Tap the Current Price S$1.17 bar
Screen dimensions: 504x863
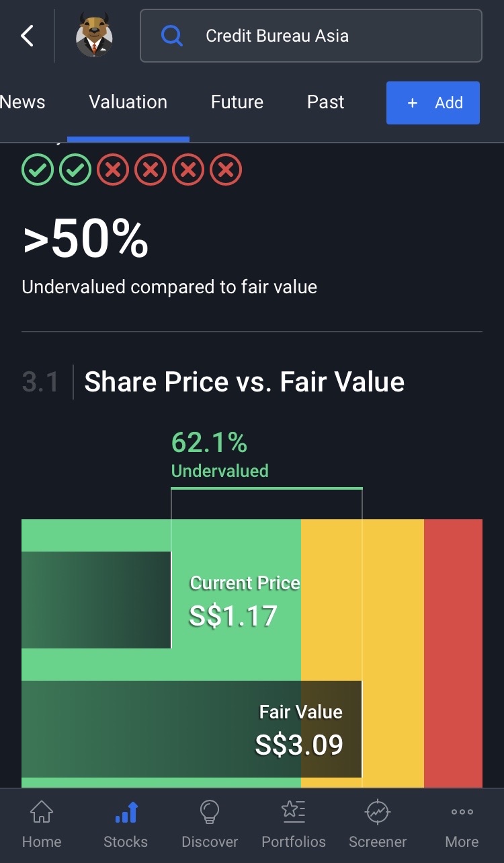[x=96, y=600]
